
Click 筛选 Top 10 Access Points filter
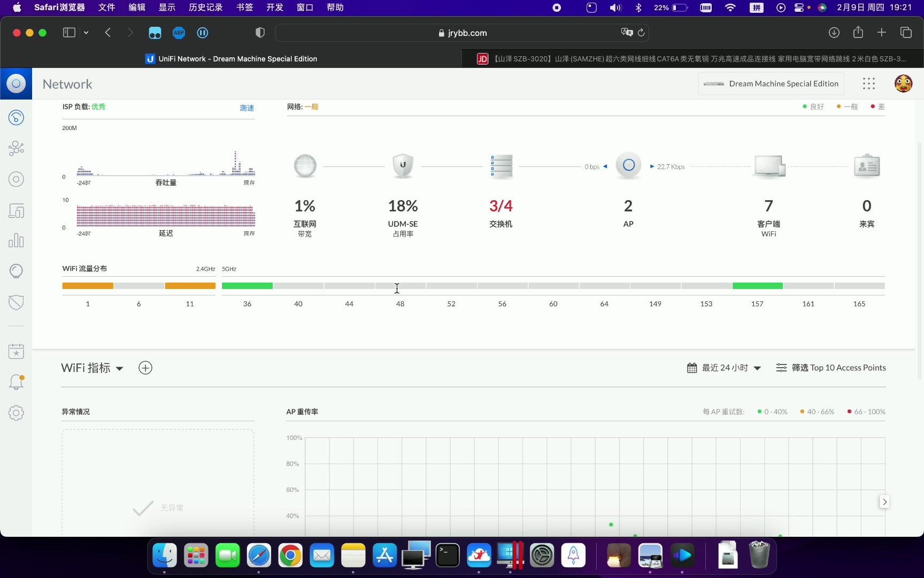tap(831, 368)
